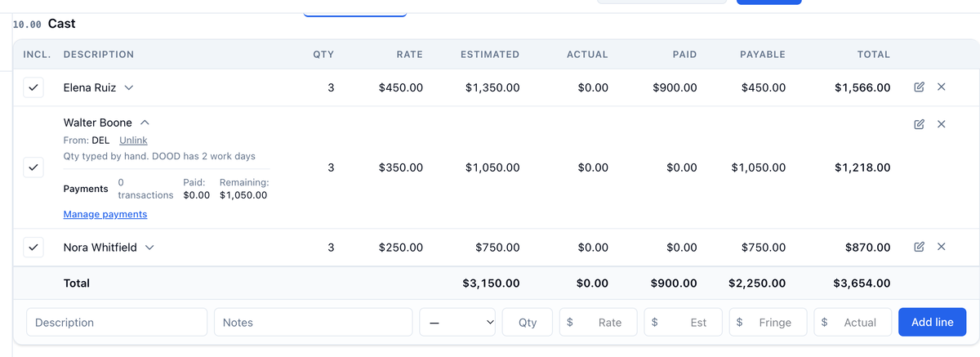Click the DOOD work days note
The width and height of the screenshot is (980, 357).
click(159, 156)
